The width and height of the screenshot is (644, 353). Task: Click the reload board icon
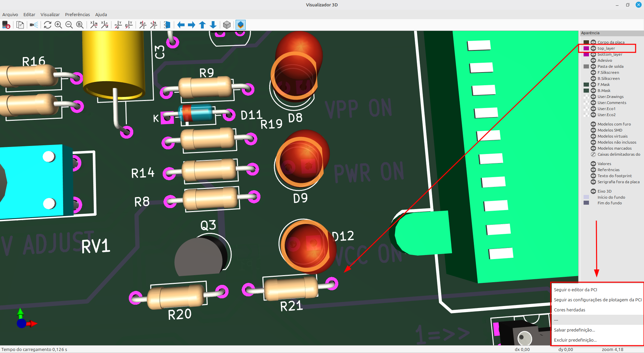[x=48, y=25]
